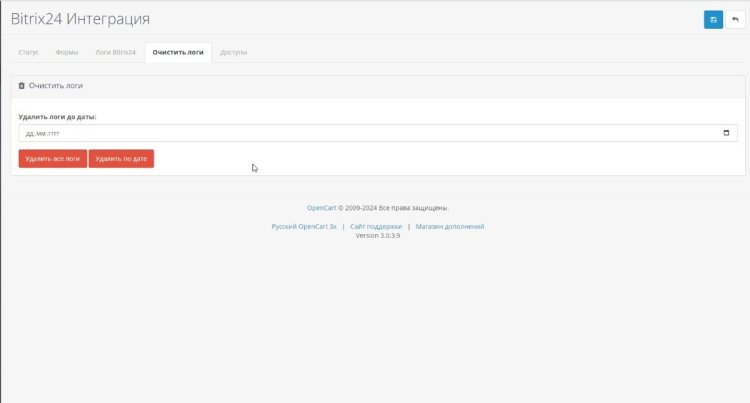The image size is (750, 403).
Task: Click the trash icon in panel heading
Action: 22,86
